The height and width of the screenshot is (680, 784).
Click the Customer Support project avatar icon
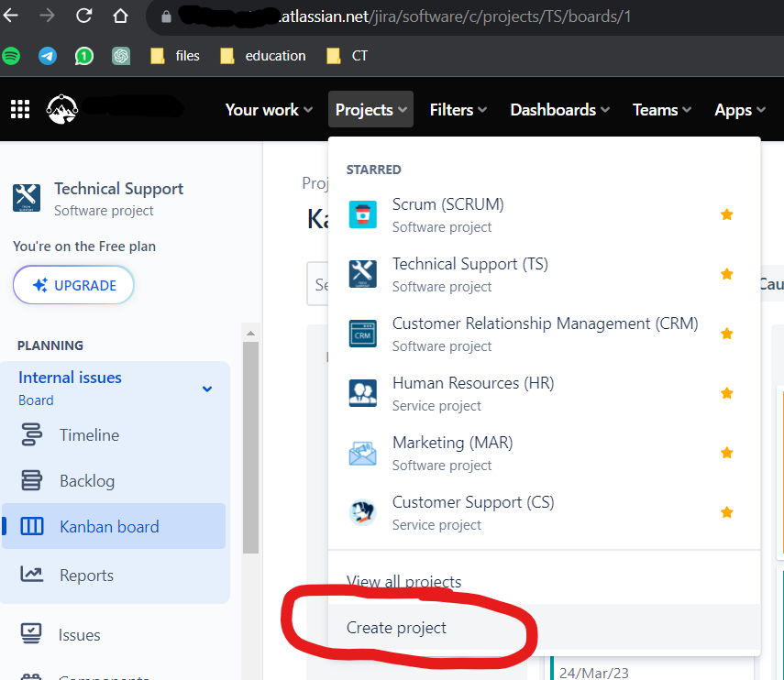pos(362,512)
